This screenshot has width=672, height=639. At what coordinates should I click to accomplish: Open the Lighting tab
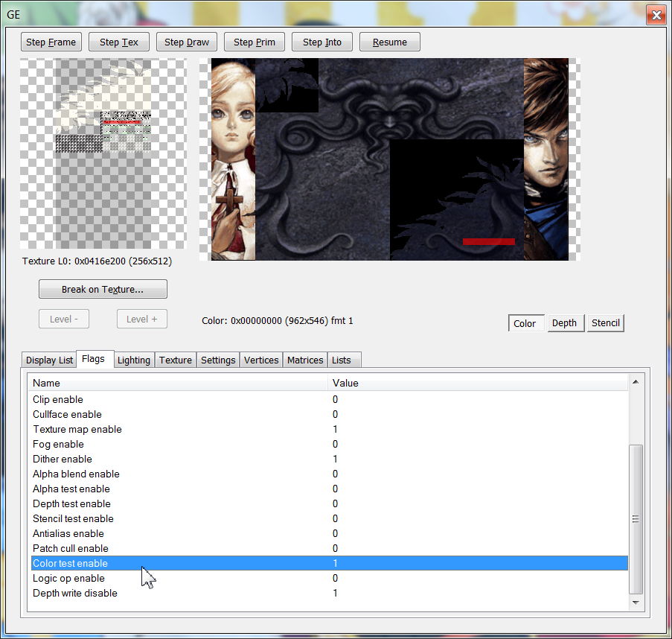134,360
